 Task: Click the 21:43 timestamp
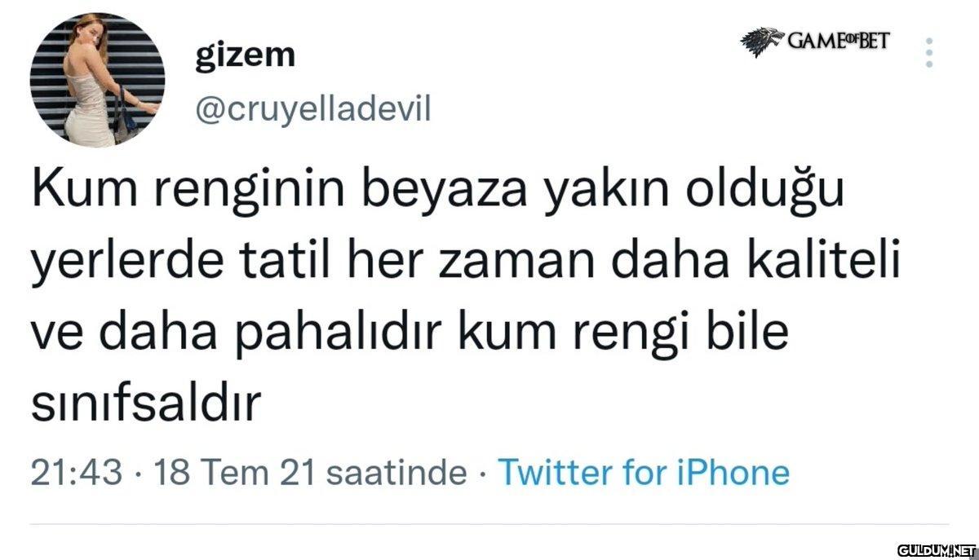click(77, 473)
